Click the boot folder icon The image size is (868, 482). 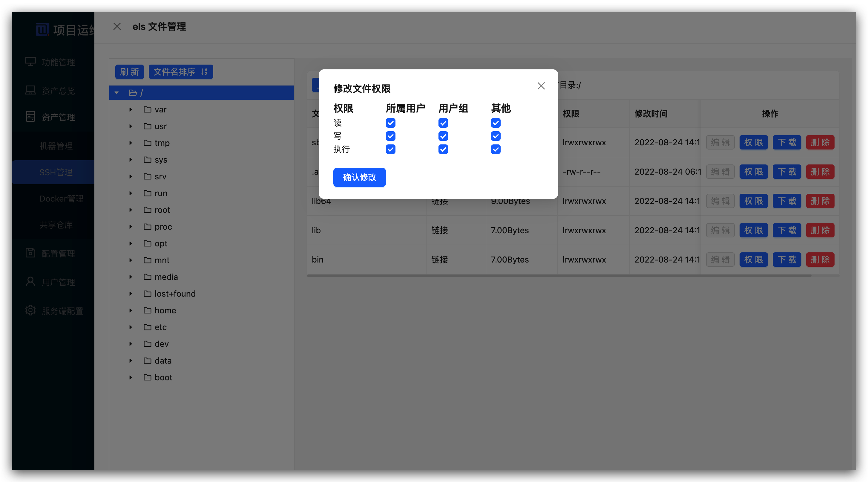point(147,377)
